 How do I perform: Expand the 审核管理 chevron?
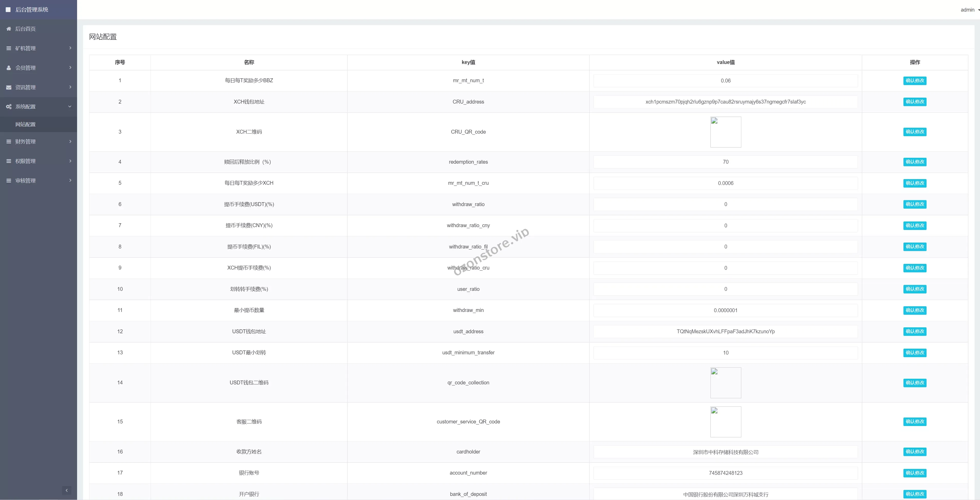70,180
